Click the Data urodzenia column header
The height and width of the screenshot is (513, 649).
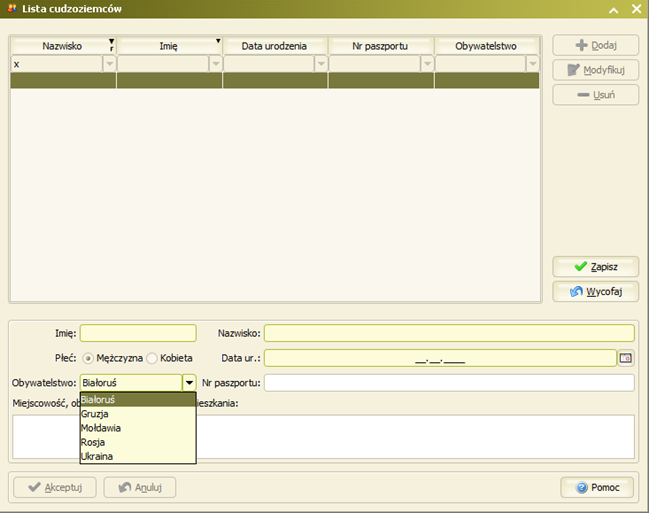[275, 46]
